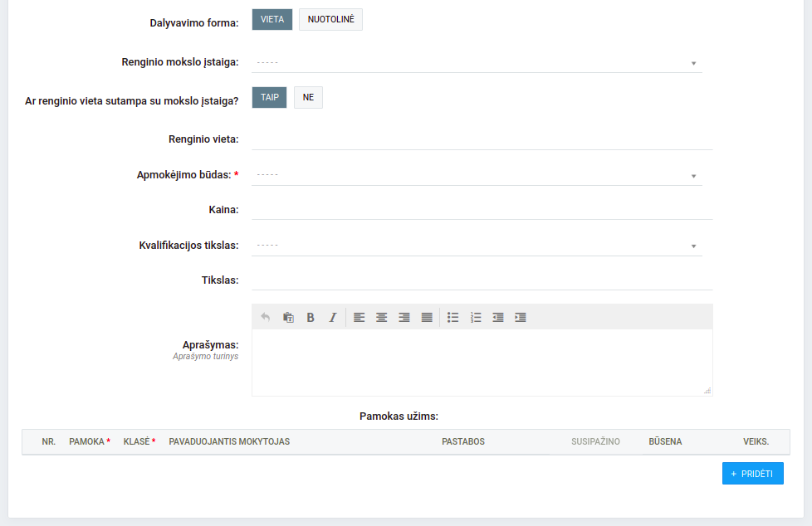Click the paste icon in editor toolbar
The height and width of the screenshot is (526, 812).
click(x=288, y=317)
